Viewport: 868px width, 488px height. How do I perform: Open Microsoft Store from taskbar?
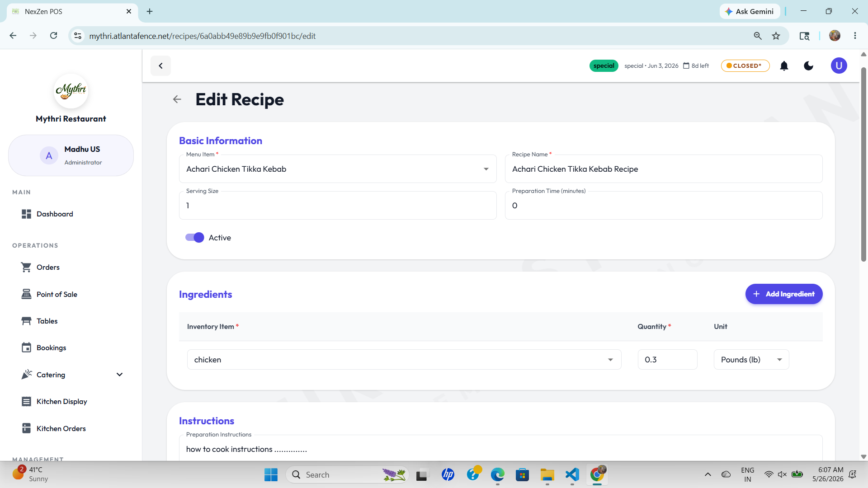[x=522, y=475]
